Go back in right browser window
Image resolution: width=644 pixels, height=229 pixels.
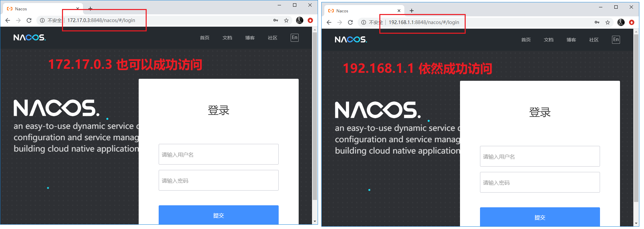click(x=329, y=22)
